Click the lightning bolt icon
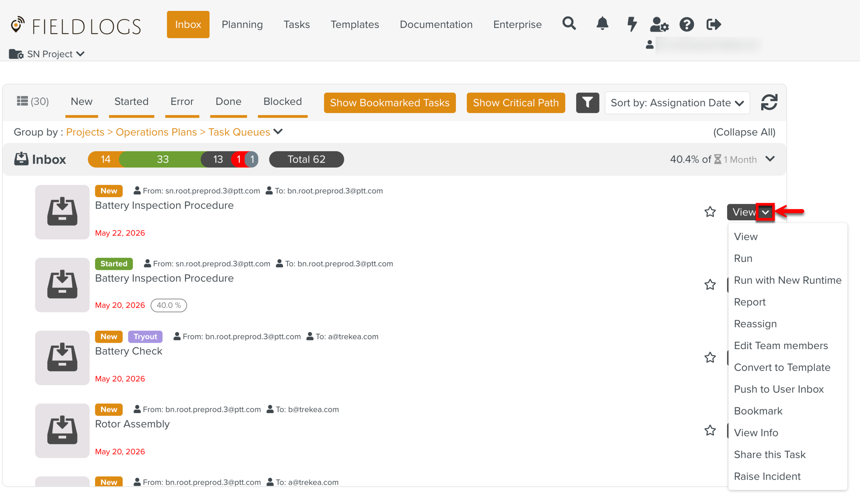Image resolution: width=860 pixels, height=504 pixels. [632, 24]
